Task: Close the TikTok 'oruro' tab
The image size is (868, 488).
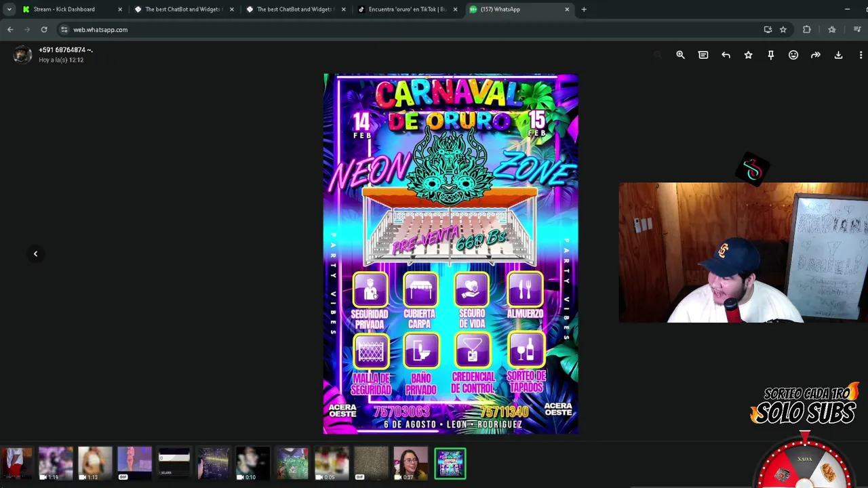Action: click(455, 9)
